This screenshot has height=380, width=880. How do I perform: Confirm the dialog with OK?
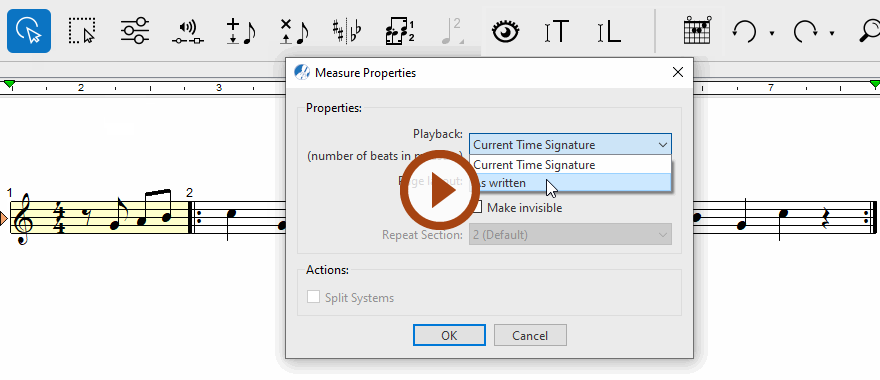pyautogui.click(x=449, y=336)
